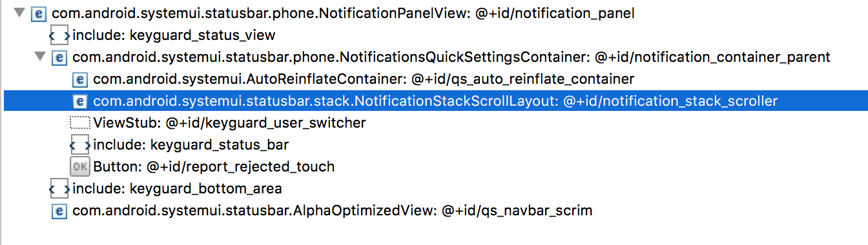The image size is (868, 245).
Task: Click the include icon beside keyguard_status_view
Action: click(59, 35)
